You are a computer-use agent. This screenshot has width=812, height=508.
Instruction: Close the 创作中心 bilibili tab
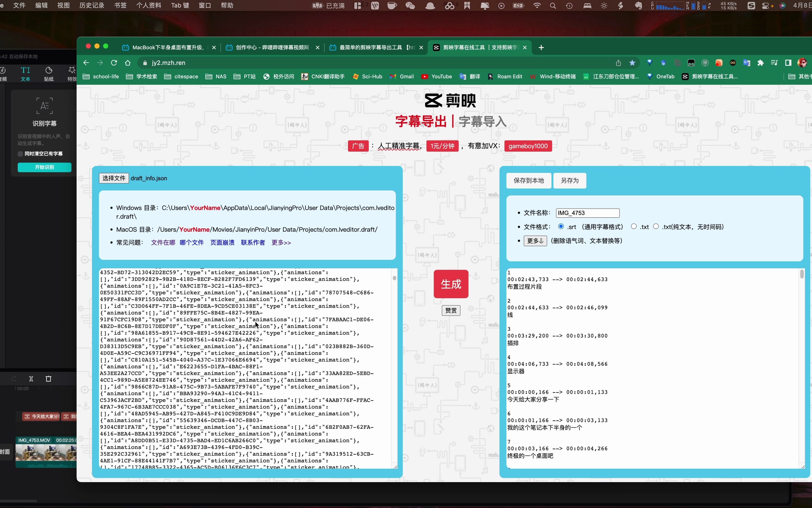click(317, 48)
